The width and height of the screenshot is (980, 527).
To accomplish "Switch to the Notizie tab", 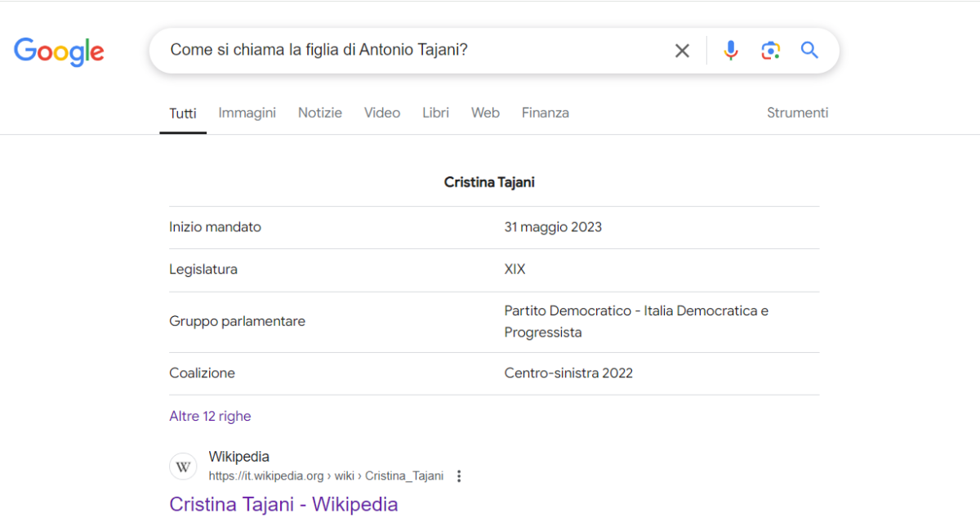I will click(x=319, y=113).
